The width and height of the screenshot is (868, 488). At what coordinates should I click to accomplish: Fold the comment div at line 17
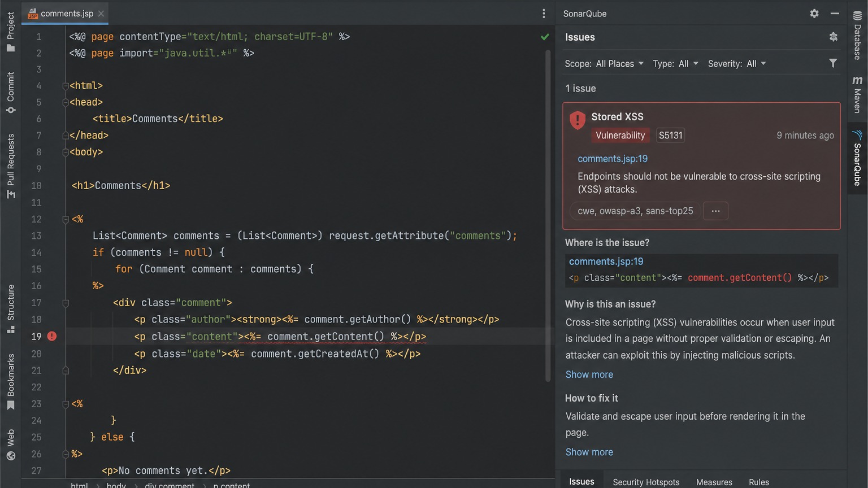[66, 303]
